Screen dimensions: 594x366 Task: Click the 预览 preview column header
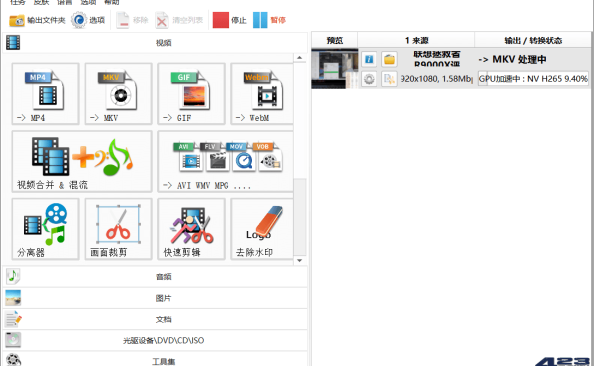pos(335,40)
